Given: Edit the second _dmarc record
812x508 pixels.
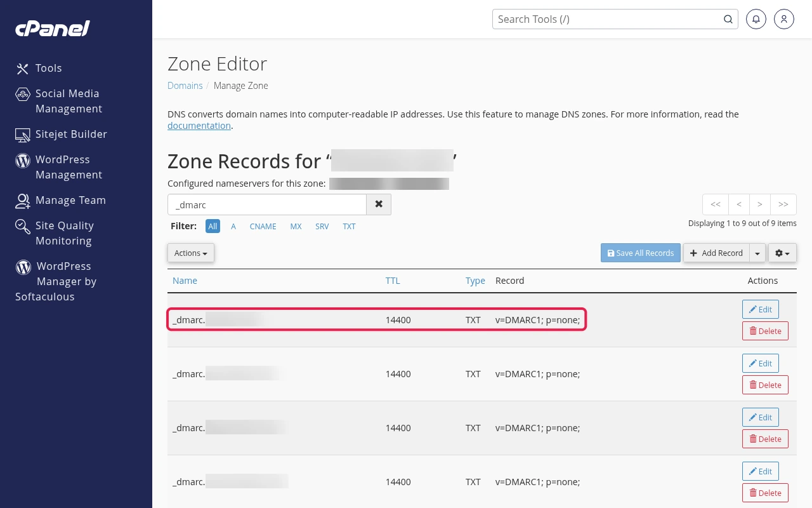Looking at the screenshot, I should (x=761, y=363).
